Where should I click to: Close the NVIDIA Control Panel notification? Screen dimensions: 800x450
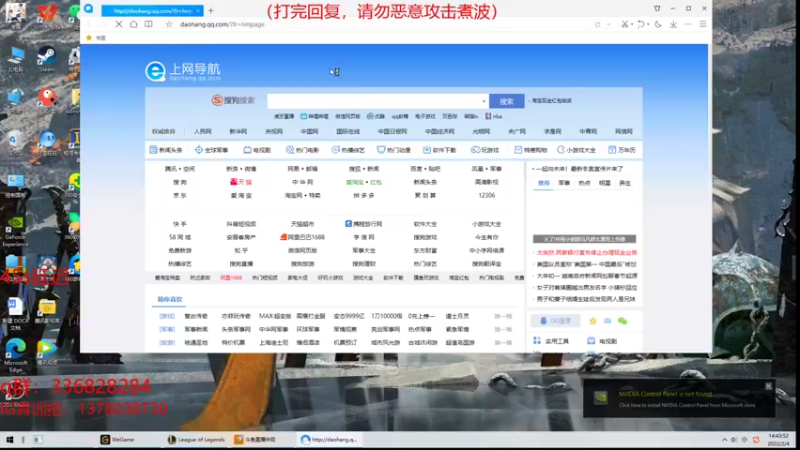768,386
